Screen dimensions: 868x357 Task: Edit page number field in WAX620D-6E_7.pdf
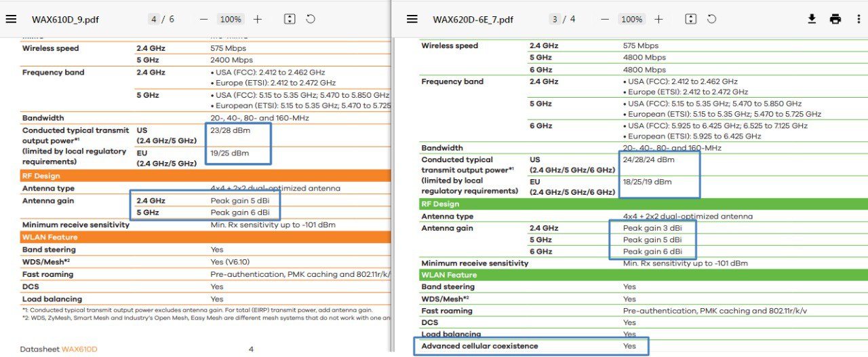click(x=555, y=19)
